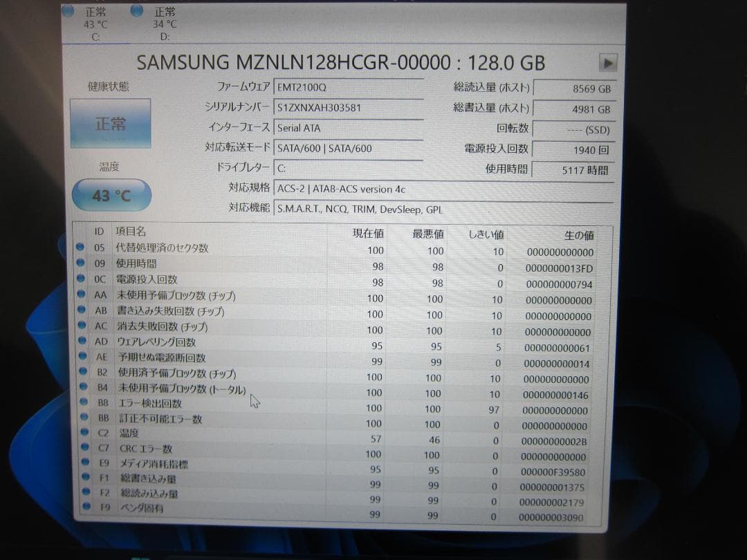Image resolution: width=747 pixels, height=560 pixels.
Task: Click raw value 0000000013FD
Action: 560,268
